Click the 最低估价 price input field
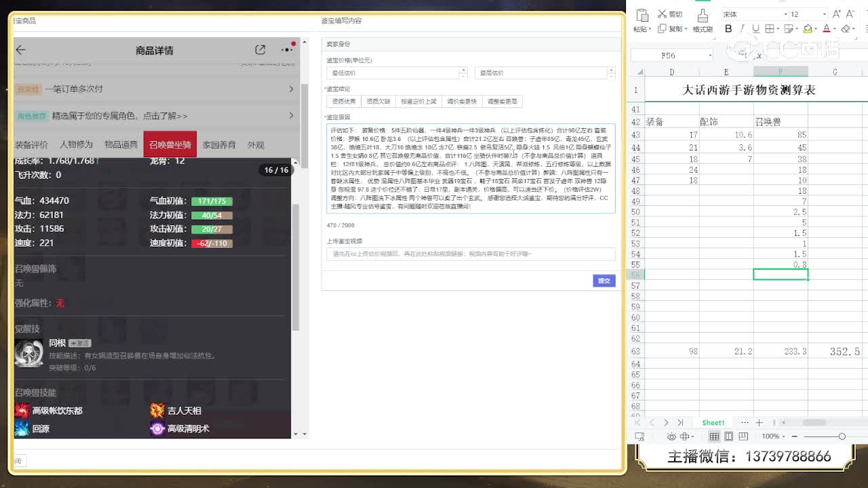 coord(393,73)
